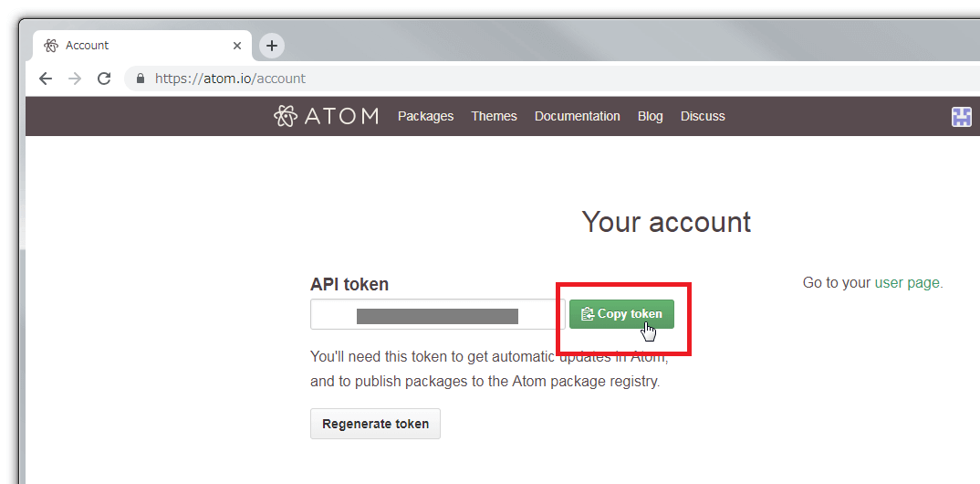Click the user avatar icon
Viewport: 980px width, 484px height.
(x=961, y=116)
